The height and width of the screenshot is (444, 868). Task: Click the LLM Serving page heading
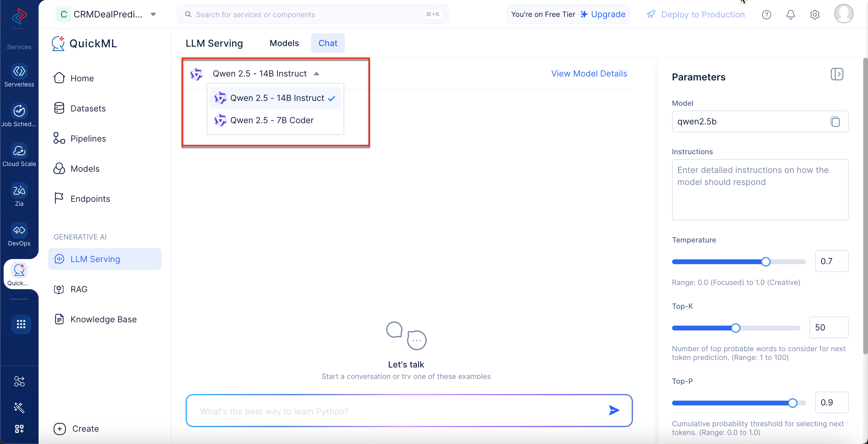214,43
